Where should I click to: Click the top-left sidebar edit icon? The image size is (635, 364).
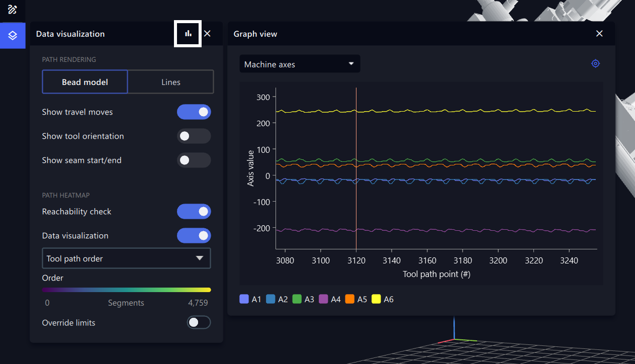click(13, 10)
